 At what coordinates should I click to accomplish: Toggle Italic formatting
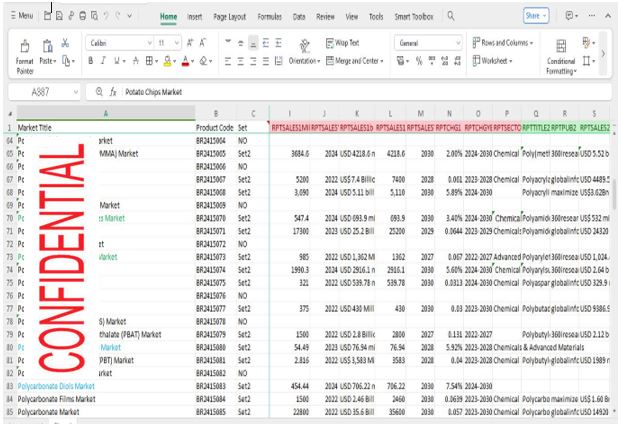click(x=103, y=61)
